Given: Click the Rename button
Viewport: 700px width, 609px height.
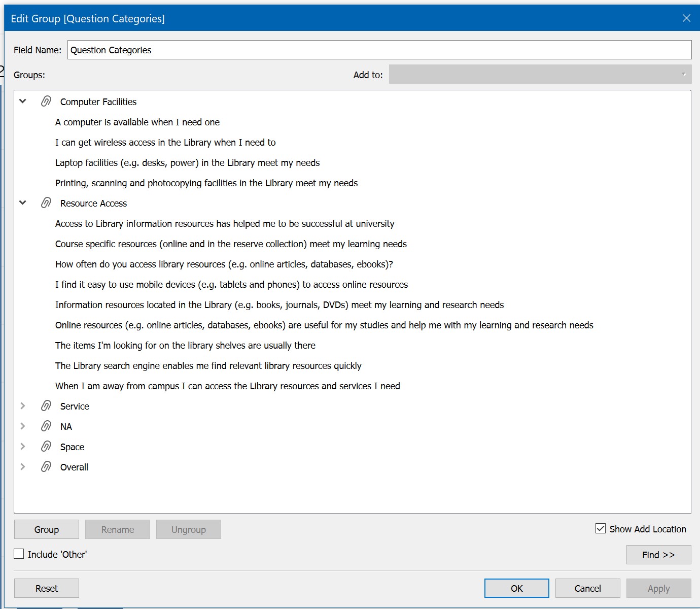Looking at the screenshot, I should tap(118, 529).
